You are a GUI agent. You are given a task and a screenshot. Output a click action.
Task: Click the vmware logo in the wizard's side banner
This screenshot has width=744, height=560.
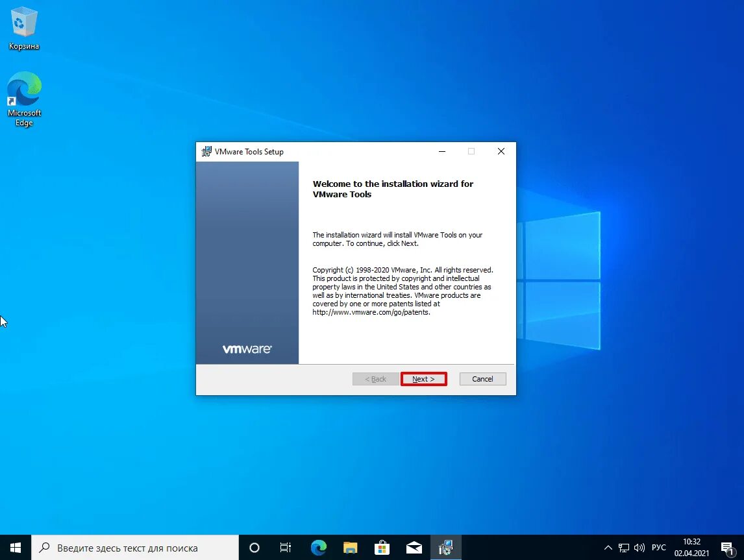247,349
